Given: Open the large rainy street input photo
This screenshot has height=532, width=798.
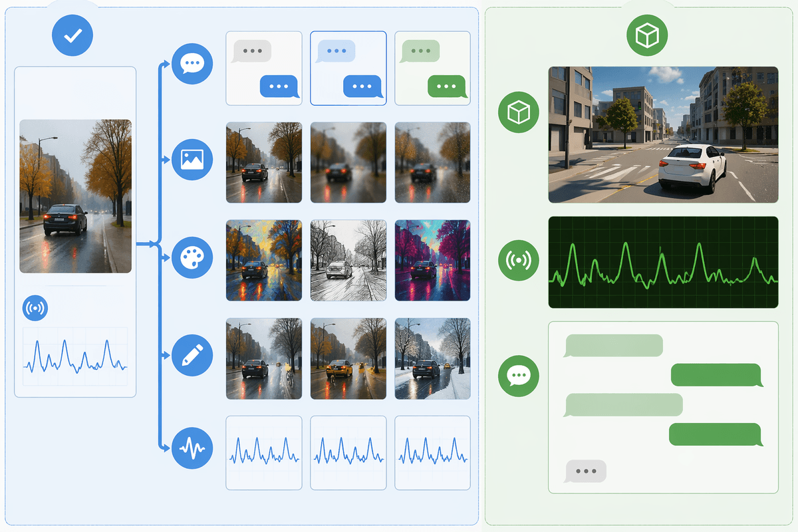Looking at the screenshot, I should tap(75, 196).
